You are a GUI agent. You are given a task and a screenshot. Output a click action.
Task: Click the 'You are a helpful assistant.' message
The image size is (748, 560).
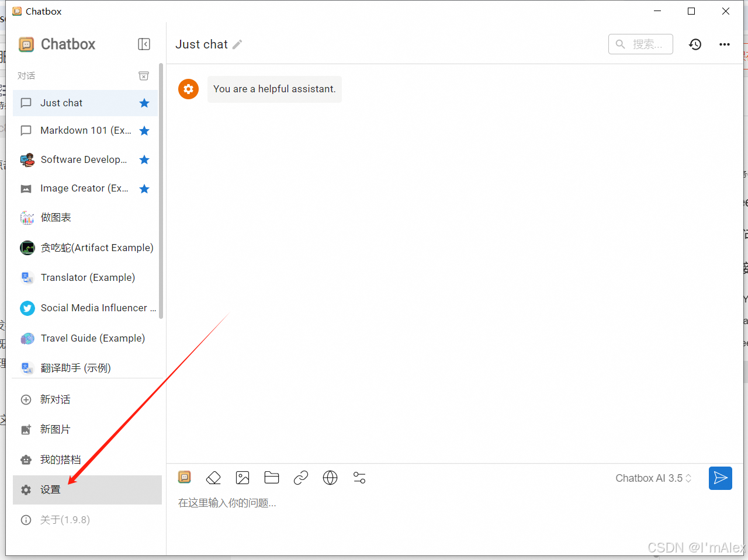tap(275, 89)
